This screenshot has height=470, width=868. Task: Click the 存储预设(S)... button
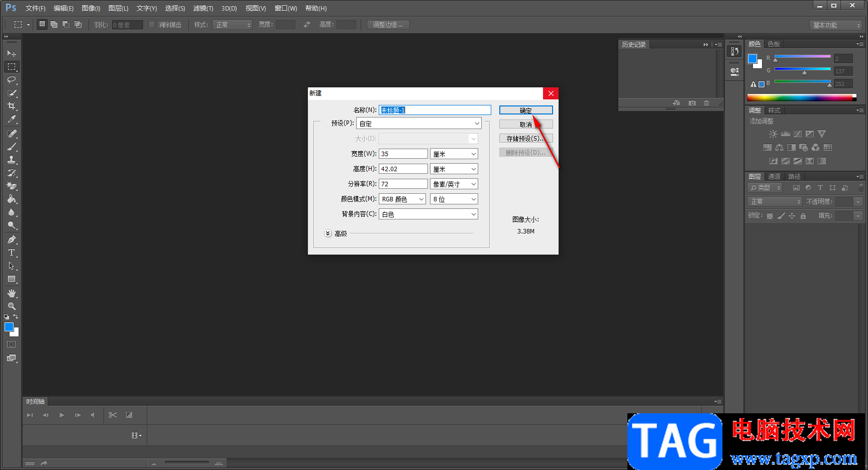[x=526, y=138]
